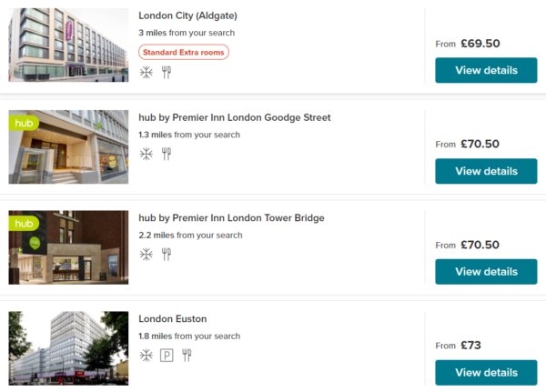This screenshot has width=546, height=392.
Task: Click air conditioning icon for London City (Aldgate)
Action: point(147,72)
